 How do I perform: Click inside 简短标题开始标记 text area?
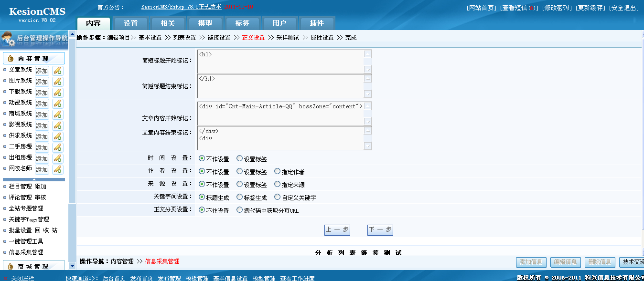280,62
